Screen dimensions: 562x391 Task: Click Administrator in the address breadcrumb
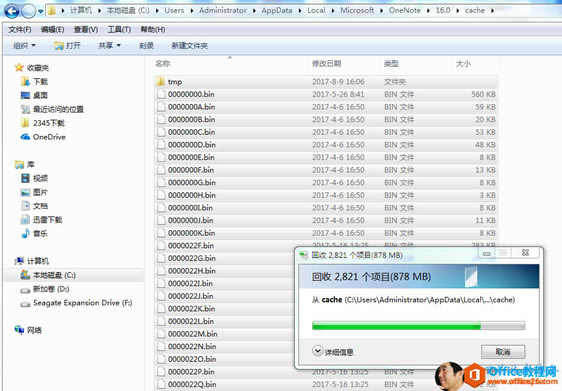(x=223, y=10)
